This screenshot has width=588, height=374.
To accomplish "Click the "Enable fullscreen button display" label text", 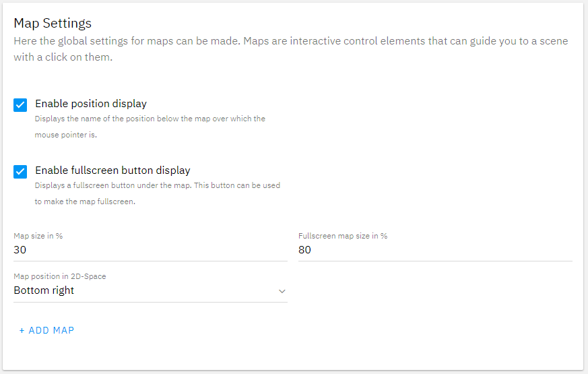I will pyautogui.click(x=112, y=170).
